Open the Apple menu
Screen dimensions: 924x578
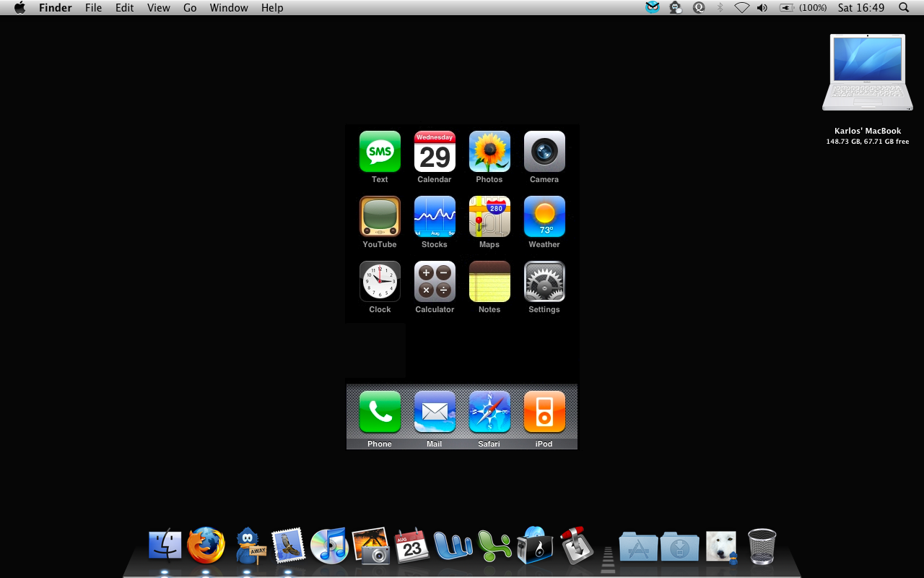pyautogui.click(x=19, y=7)
